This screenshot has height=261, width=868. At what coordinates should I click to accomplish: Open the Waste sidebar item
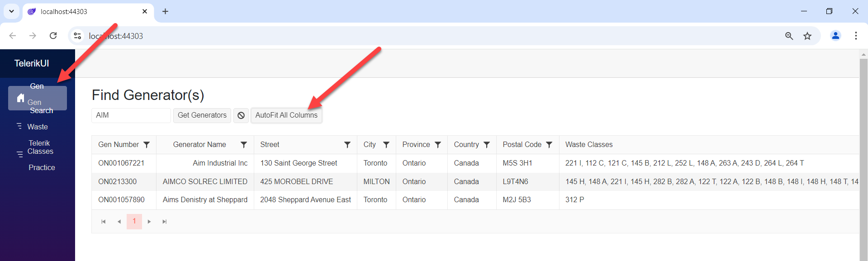tap(38, 127)
